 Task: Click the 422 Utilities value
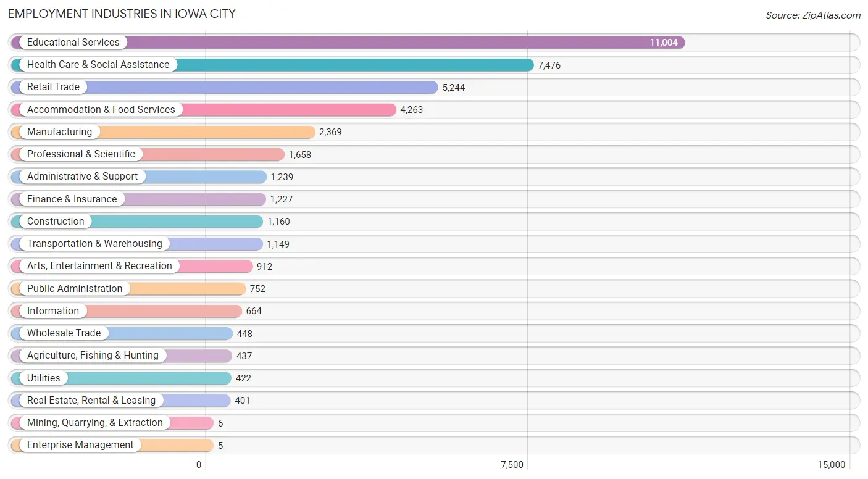(243, 378)
